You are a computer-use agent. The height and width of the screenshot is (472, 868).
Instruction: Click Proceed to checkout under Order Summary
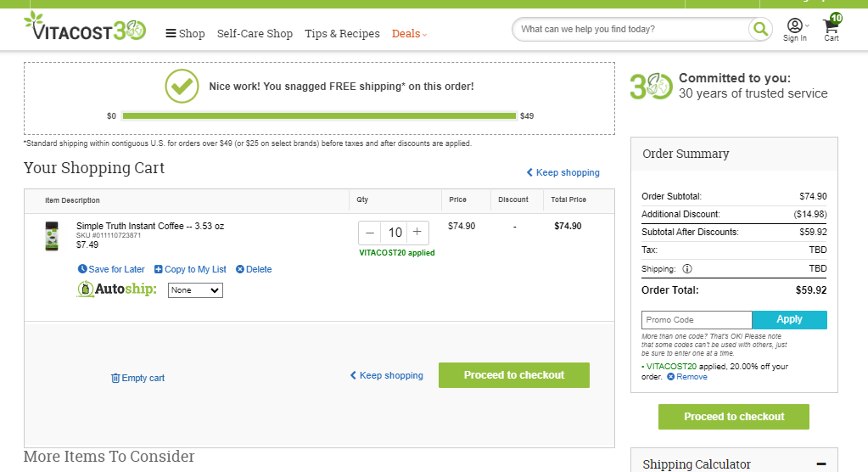[x=733, y=417]
